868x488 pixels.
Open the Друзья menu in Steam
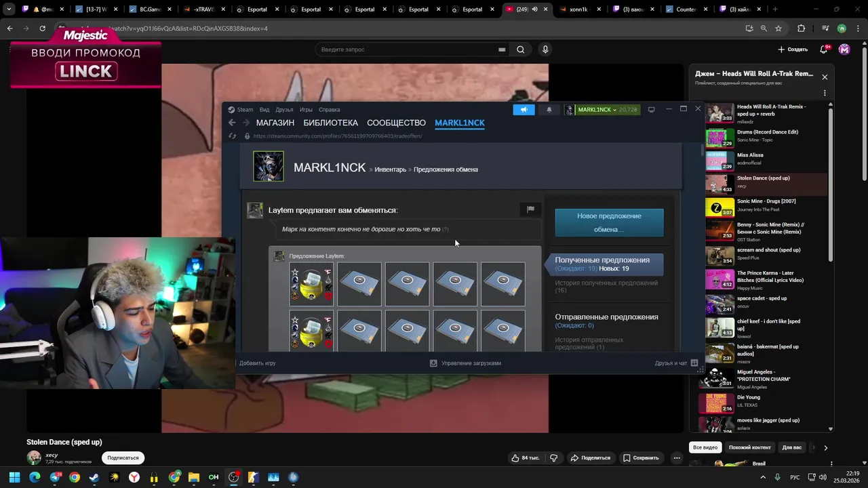coord(284,109)
